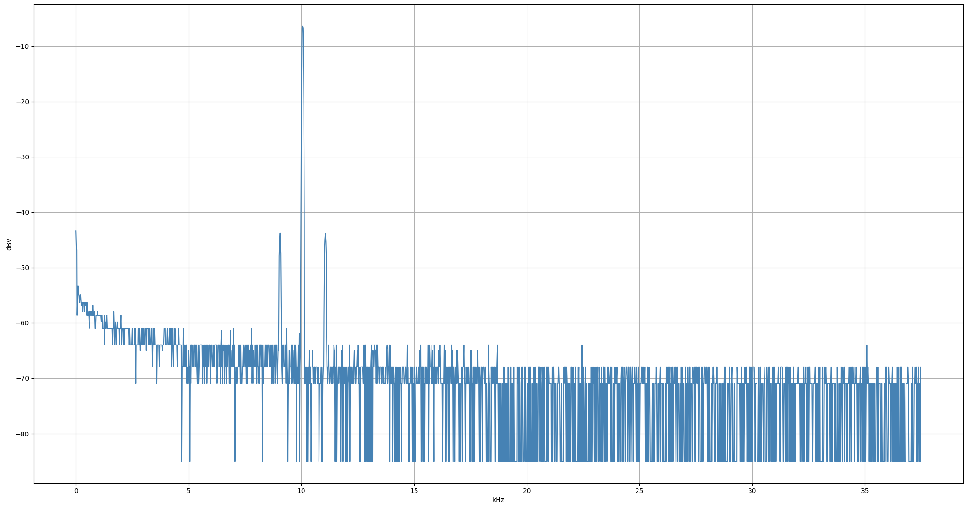Viewport: 980px width, 517px height.
Task: Click the tallest peak at 10 kHz
Action: click(x=302, y=27)
